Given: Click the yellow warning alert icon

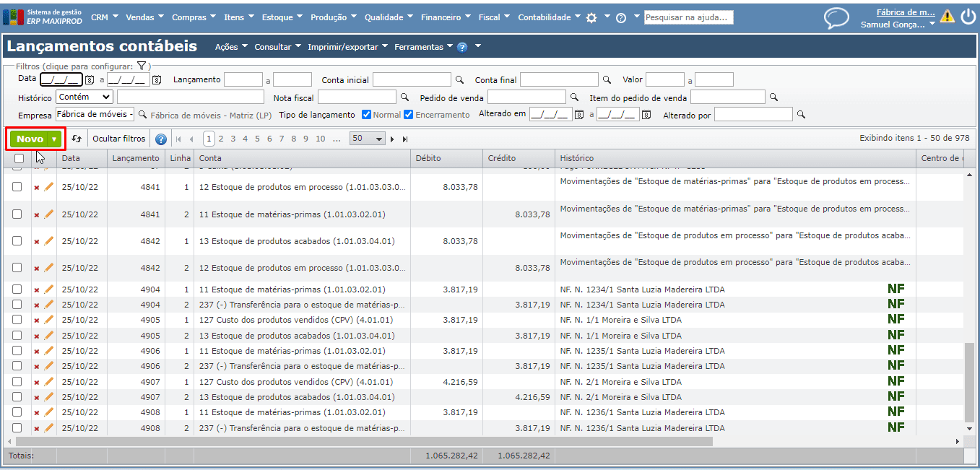Looking at the screenshot, I should point(947,17).
